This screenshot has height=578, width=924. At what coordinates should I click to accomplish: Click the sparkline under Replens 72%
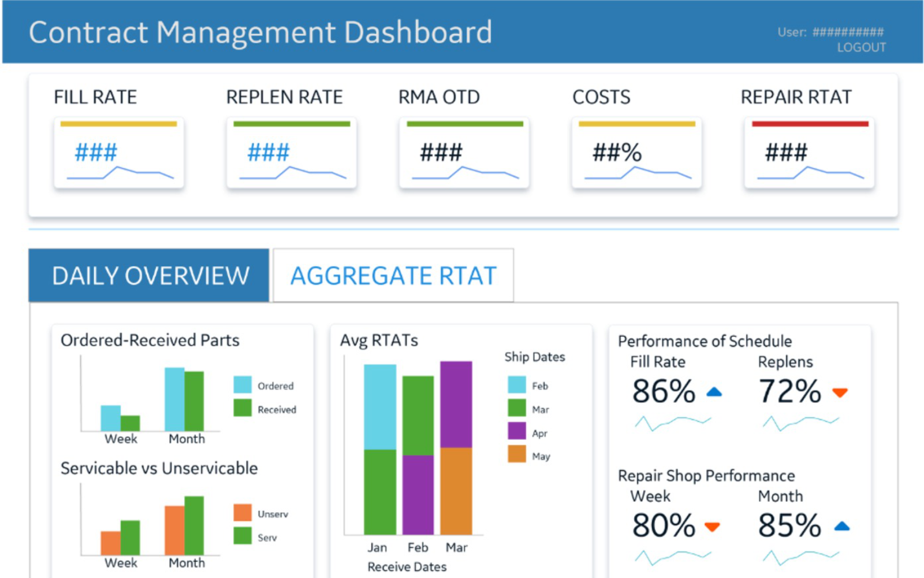[801, 423]
